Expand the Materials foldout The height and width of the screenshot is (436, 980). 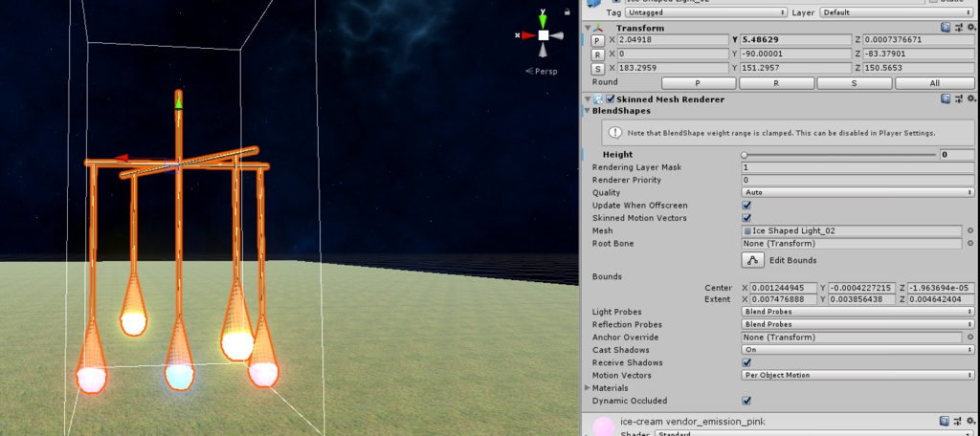(x=587, y=388)
